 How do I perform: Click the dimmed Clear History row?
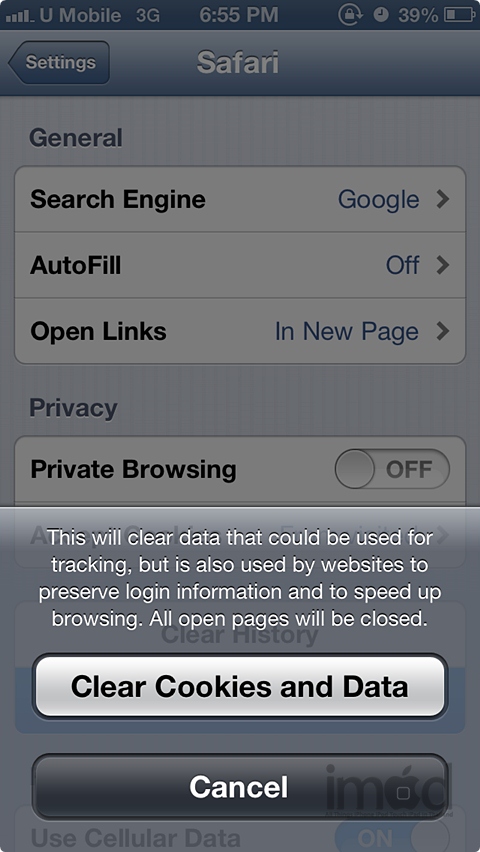pos(240,635)
